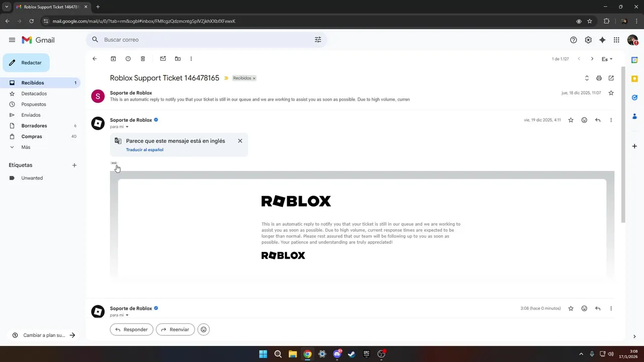
Task: Mark conversation as unread envelope icon
Action: tap(163, 59)
